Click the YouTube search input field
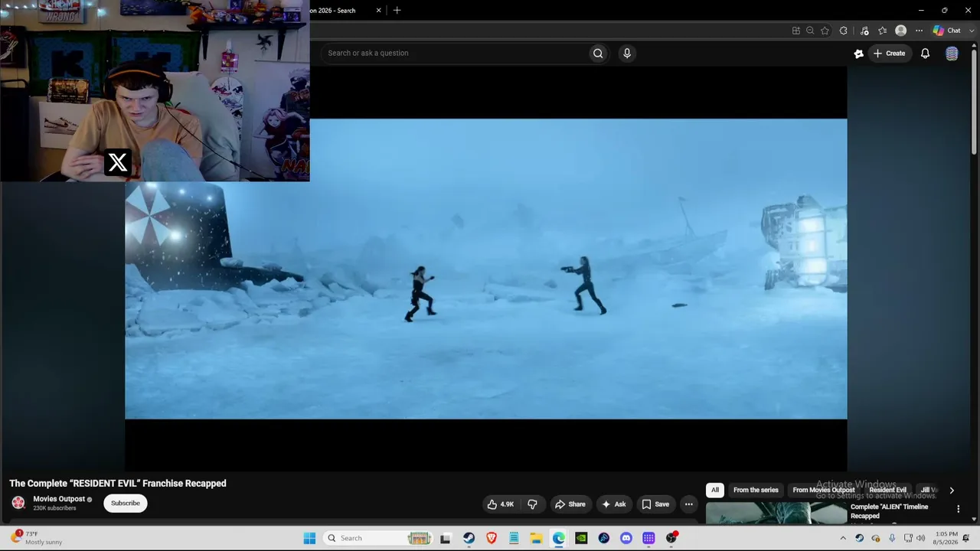The height and width of the screenshot is (551, 980). point(456,53)
